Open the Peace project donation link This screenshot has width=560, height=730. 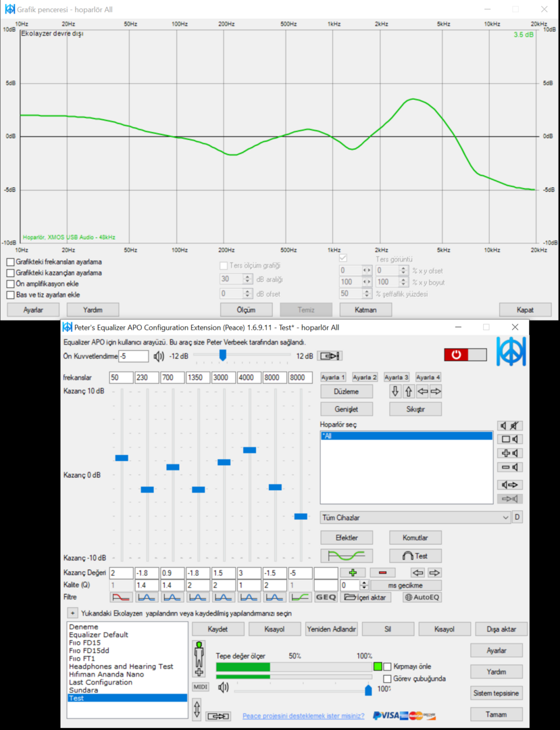tap(303, 716)
